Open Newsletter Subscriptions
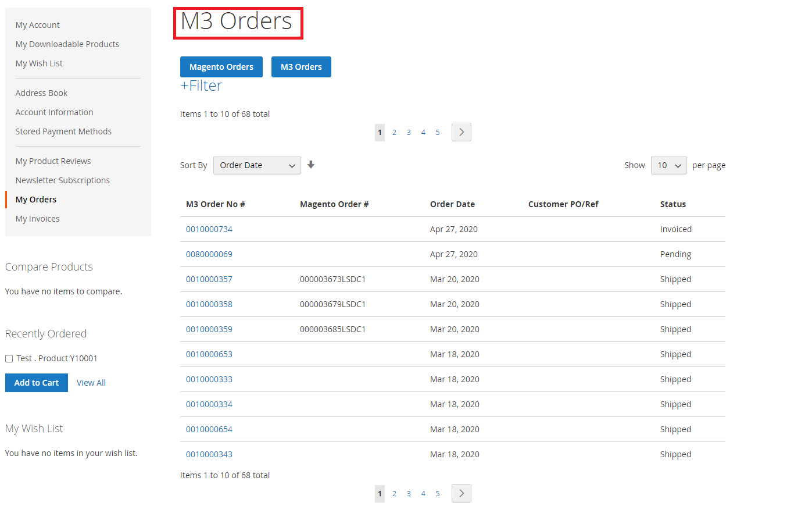Image resolution: width=812 pixels, height=509 pixels. [x=63, y=180]
